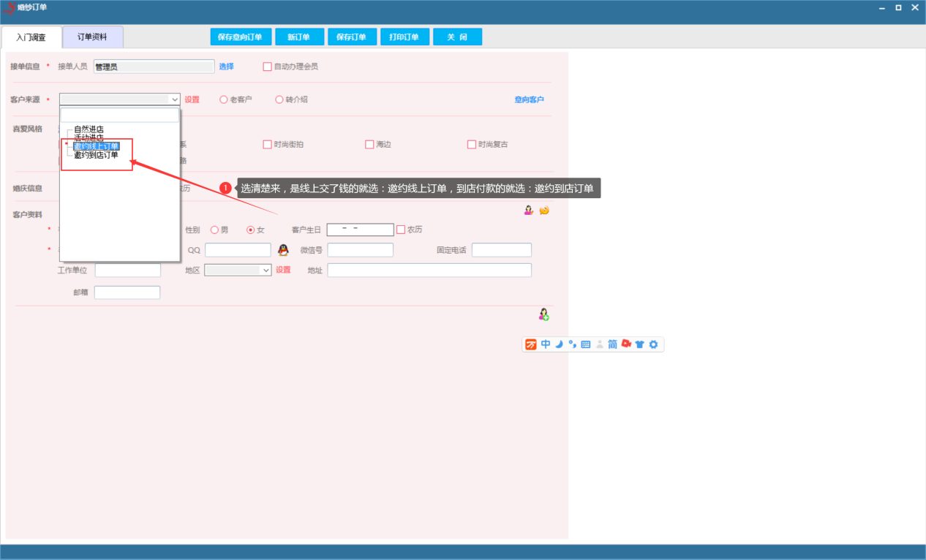Toggle the IME moon mode icon
The width and height of the screenshot is (926, 560).
point(559,344)
